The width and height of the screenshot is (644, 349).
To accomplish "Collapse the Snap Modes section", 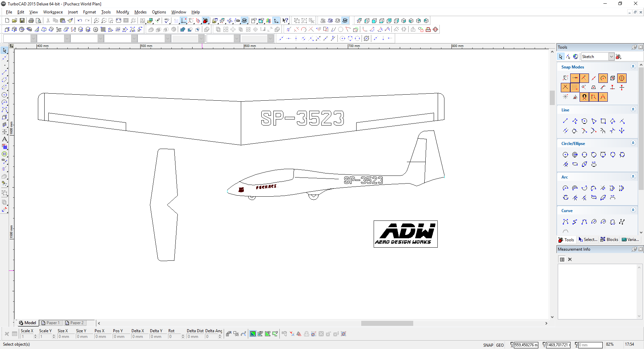I will 633,67.
